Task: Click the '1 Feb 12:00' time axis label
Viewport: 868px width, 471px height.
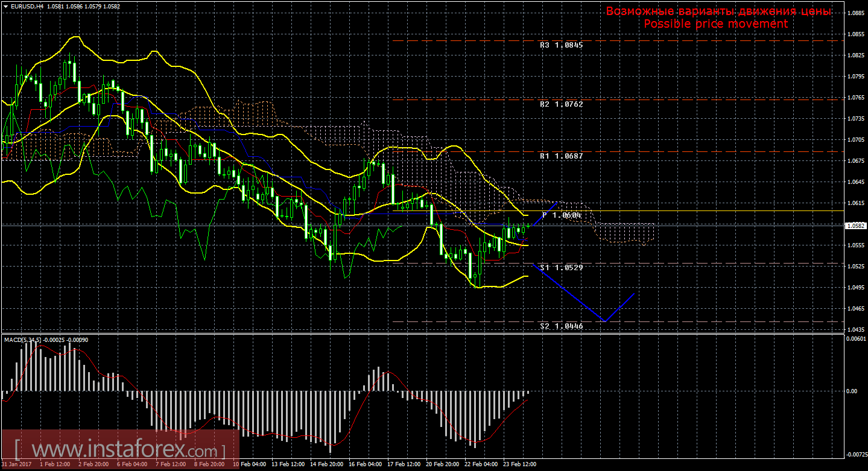Action: 55,465
